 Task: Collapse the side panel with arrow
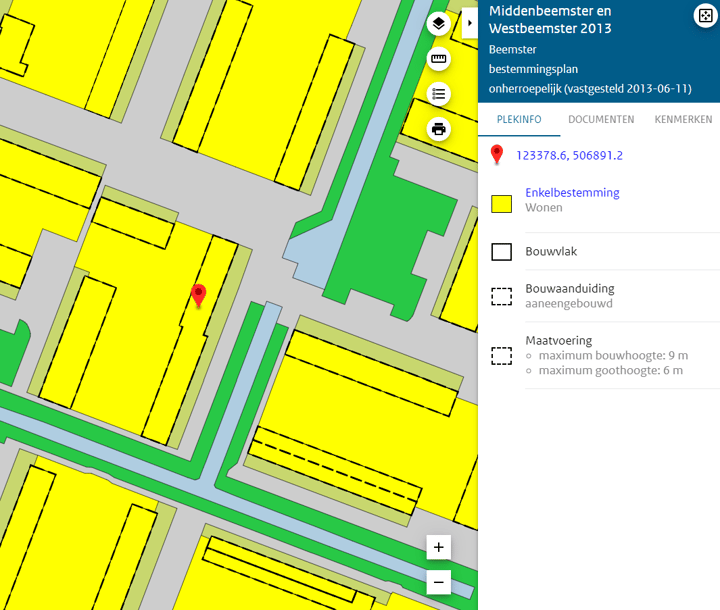[470, 22]
